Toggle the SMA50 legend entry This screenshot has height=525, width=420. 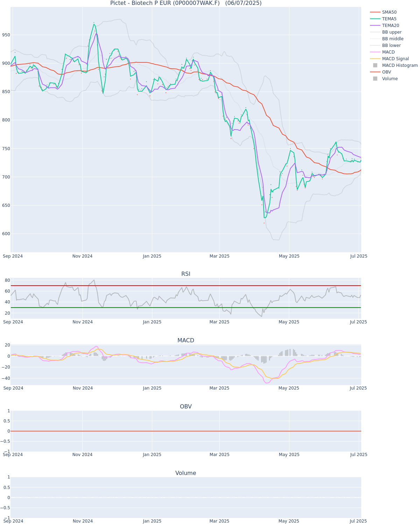pos(389,12)
